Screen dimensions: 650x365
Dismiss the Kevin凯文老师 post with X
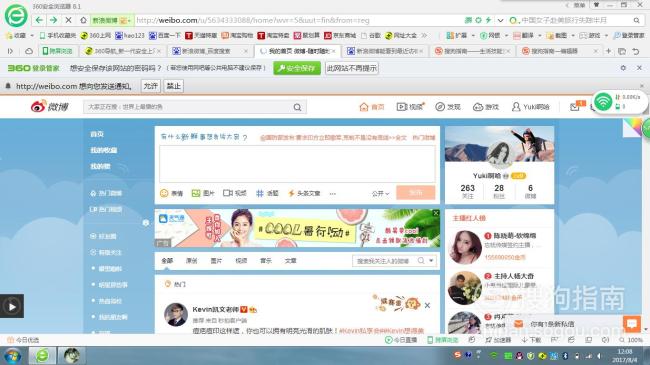[427, 305]
